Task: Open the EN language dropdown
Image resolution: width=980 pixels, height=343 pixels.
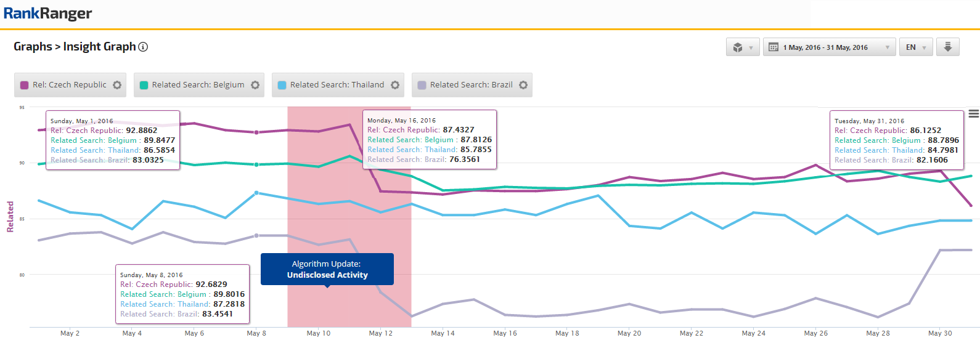Action: coord(916,47)
